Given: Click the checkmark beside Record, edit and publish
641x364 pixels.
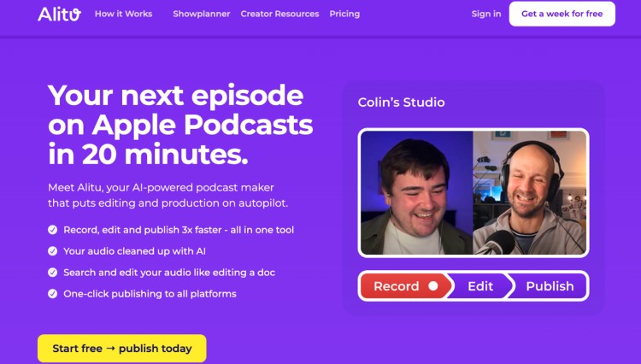Looking at the screenshot, I should click(x=53, y=230).
